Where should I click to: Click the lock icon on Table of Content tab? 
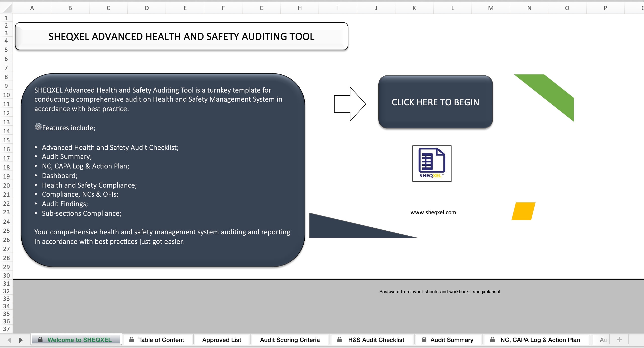132,340
